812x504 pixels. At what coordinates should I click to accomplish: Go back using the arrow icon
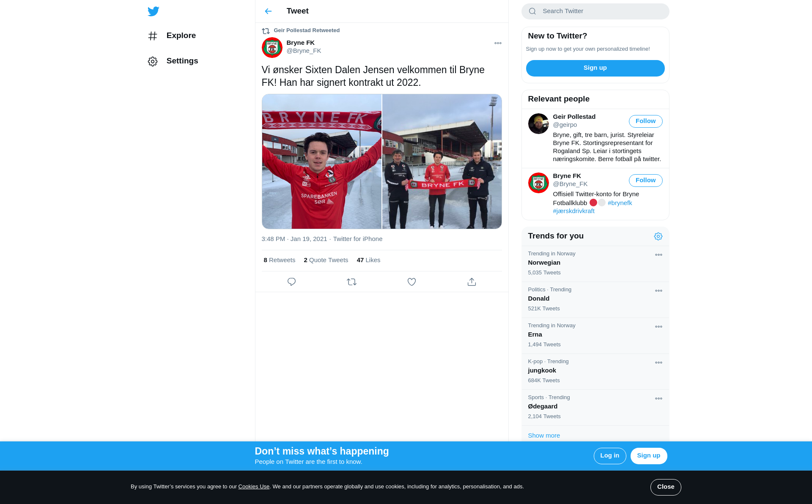[268, 11]
